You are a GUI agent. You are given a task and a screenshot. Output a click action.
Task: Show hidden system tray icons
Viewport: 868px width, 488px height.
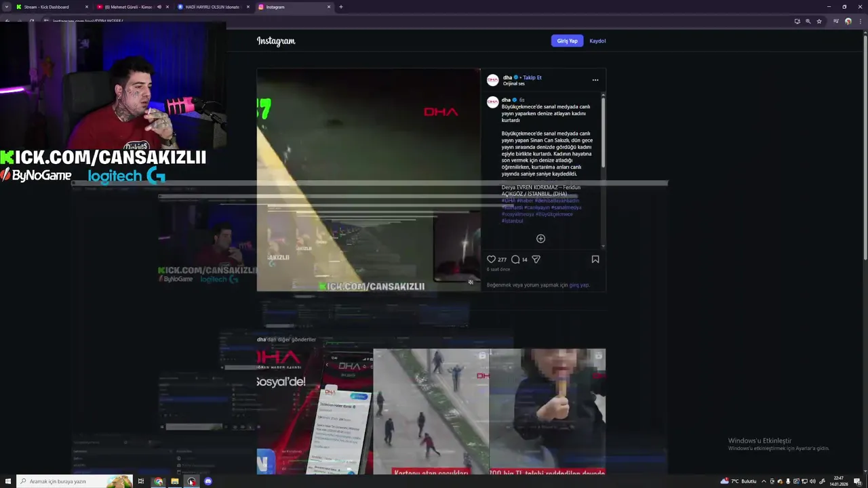764,481
